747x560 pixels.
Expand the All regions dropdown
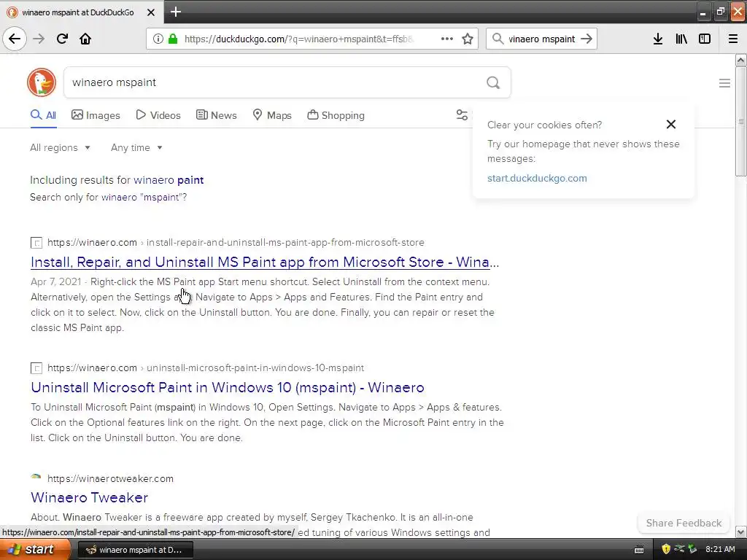pyautogui.click(x=60, y=147)
